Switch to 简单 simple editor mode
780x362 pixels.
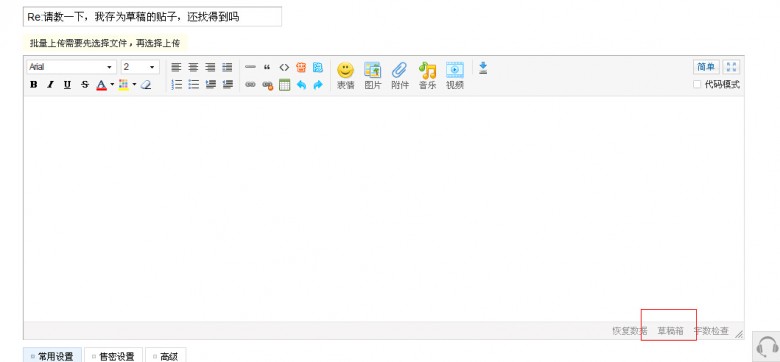[x=705, y=67]
